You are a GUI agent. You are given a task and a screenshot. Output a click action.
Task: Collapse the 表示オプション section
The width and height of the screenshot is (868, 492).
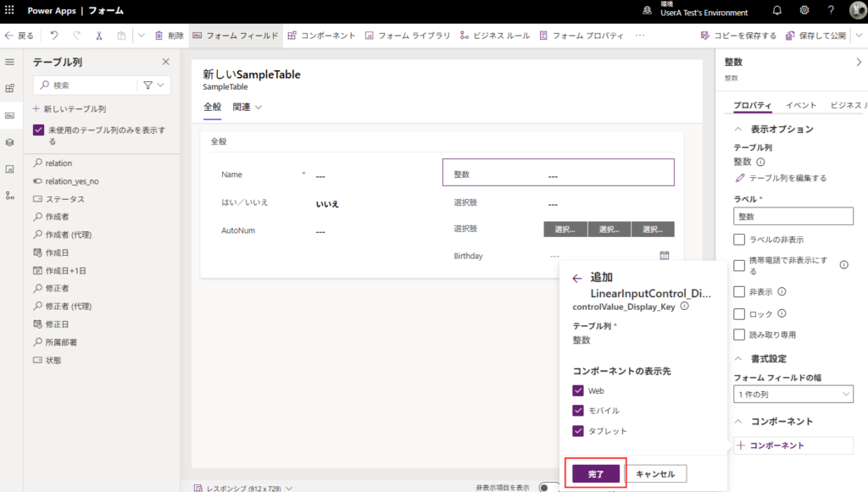[x=737, y=129]
